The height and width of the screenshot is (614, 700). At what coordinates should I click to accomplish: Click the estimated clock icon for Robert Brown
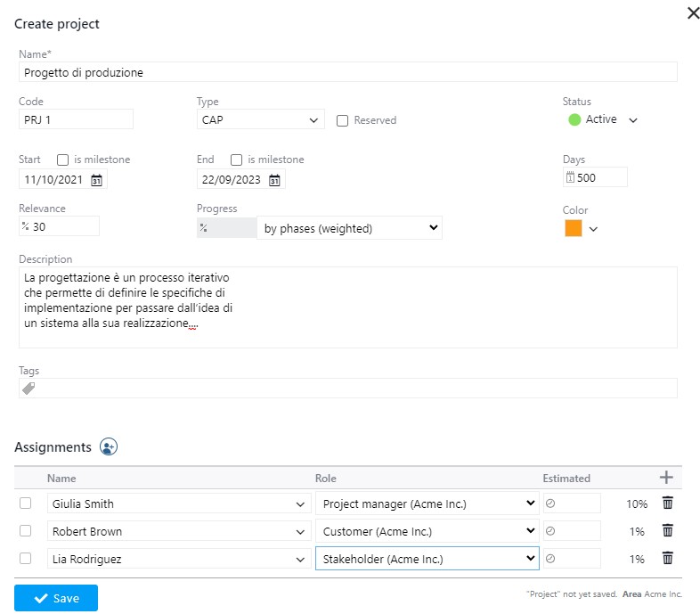coord(550,531)
